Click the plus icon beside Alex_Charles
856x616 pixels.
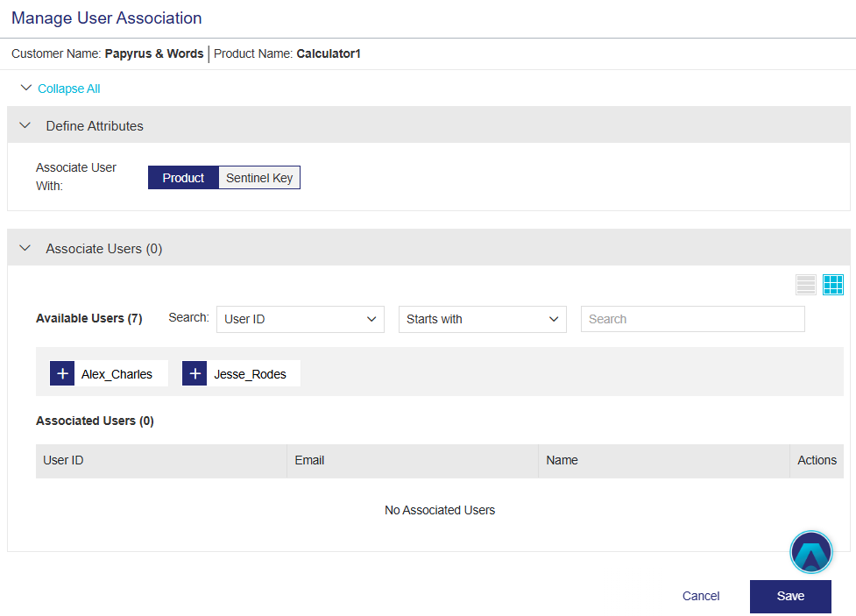(62, 373)
